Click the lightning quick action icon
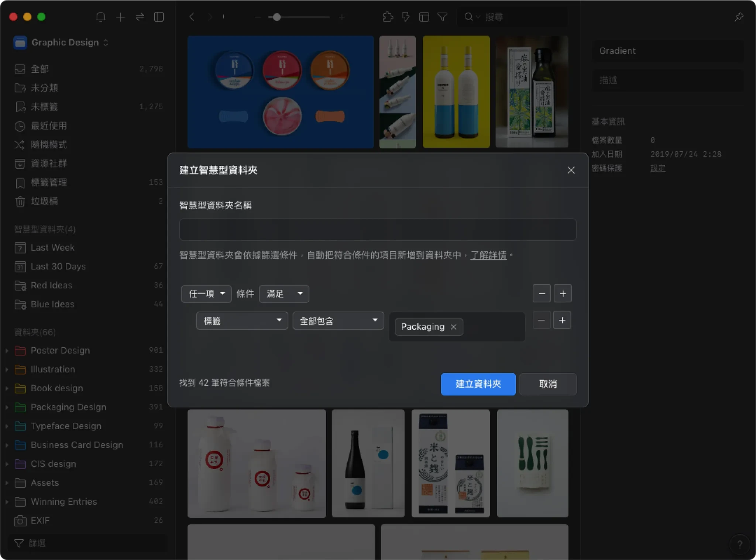The height and width of the screenshot is (560, 756). click(406, 17)
